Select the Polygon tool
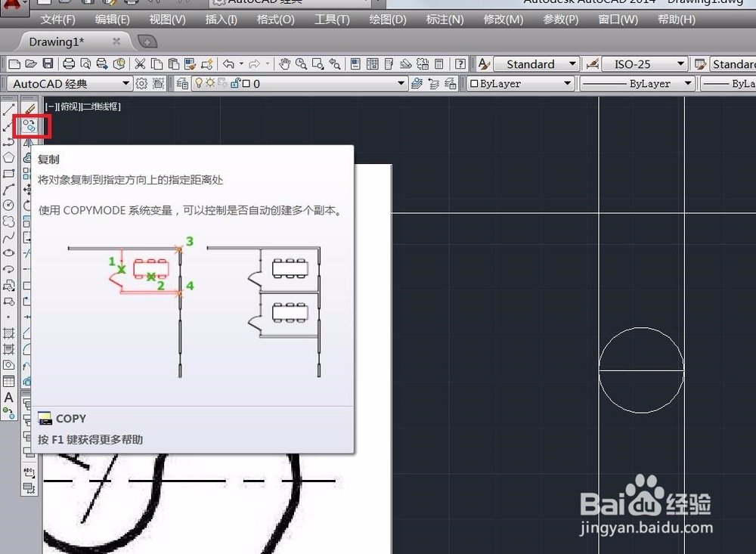Screen dimensions: 756x554 8,158
